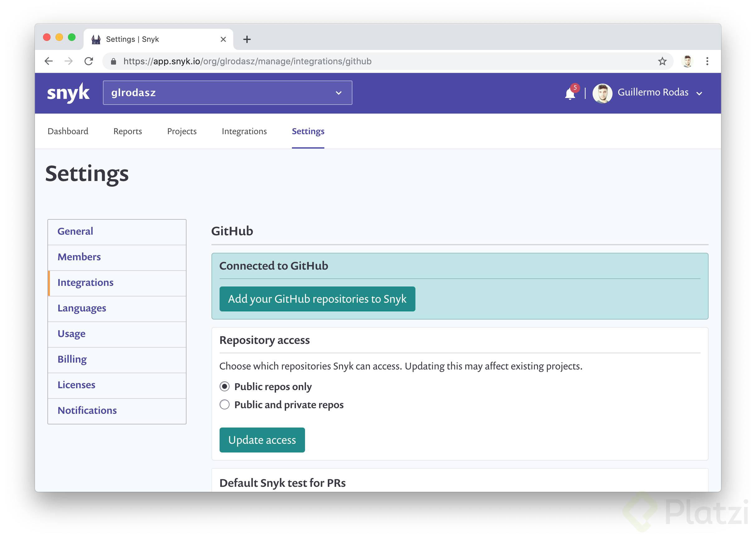Click the Update access button
The width and height of the screenshot is (756, 538).
point(262,440)
